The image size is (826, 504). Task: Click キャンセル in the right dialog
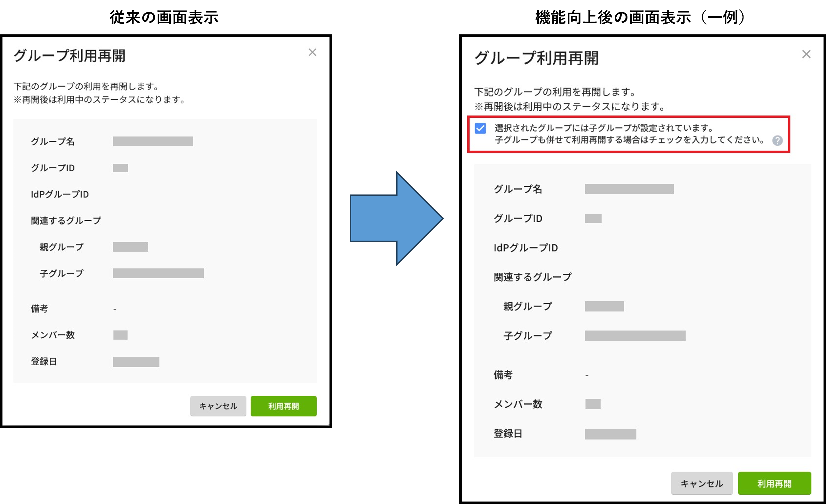[701, 483]
